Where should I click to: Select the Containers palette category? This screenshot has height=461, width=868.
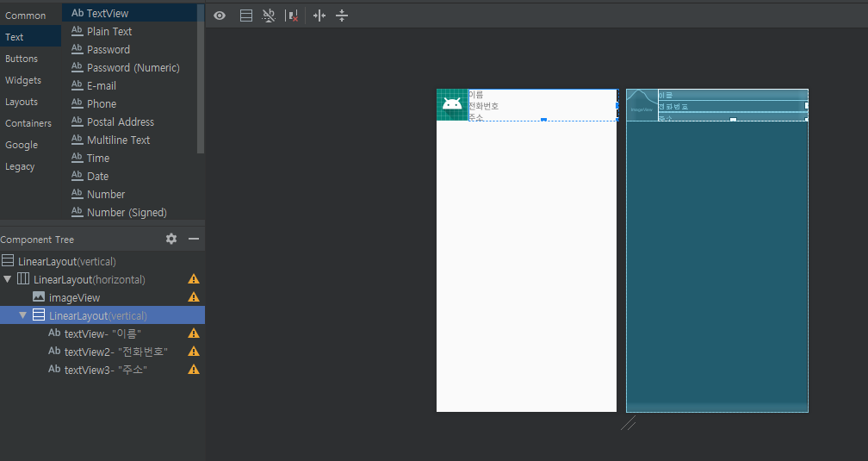click(28, 123)
